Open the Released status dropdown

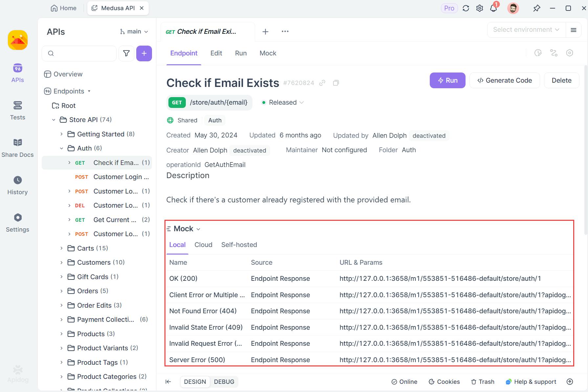pos(283,102)
